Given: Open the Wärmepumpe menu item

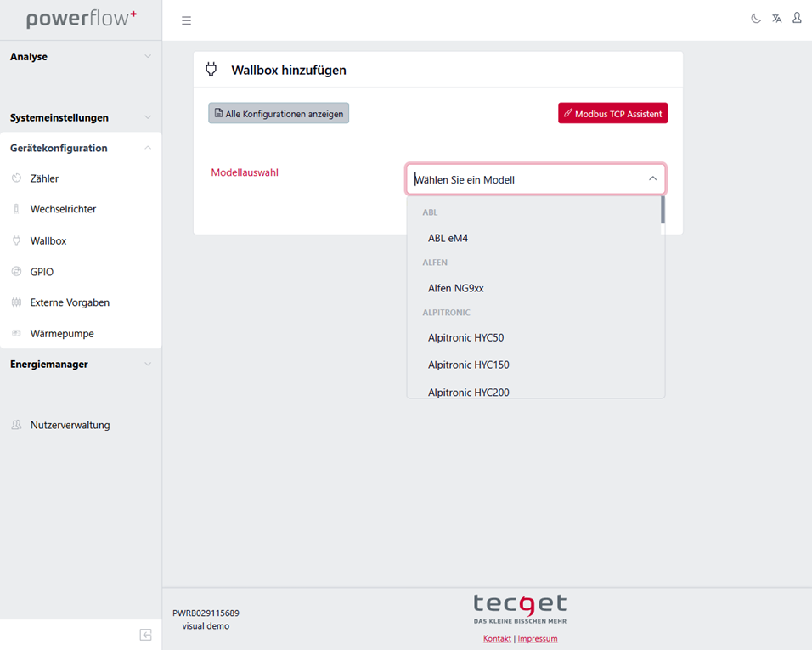Looking at the screenshot, I should (81, 333).
